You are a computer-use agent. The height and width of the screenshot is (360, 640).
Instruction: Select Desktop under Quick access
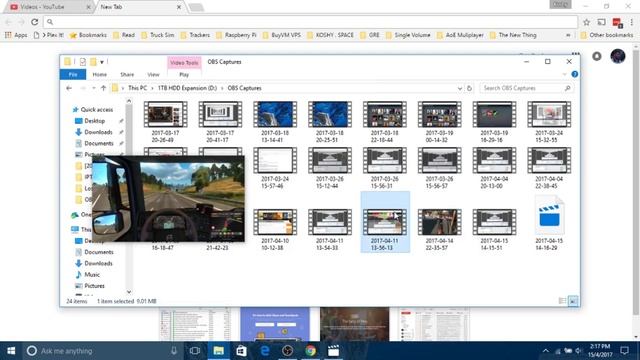pyautogui.click(x=94, y=121)
